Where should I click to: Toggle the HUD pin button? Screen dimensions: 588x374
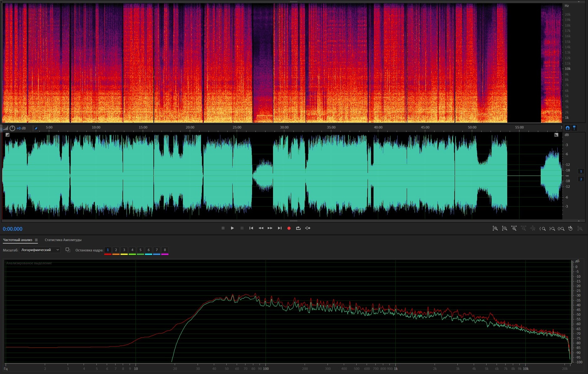pos(36,128)
